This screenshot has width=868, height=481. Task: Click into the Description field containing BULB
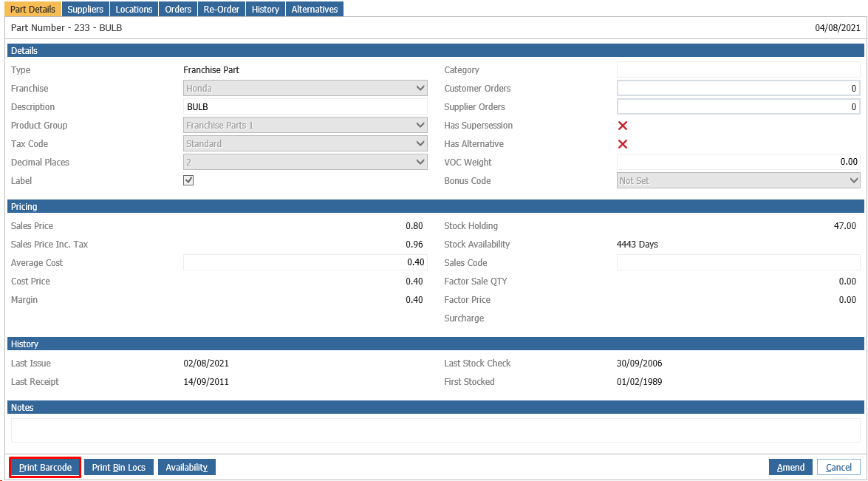click(x=305, y=107)
